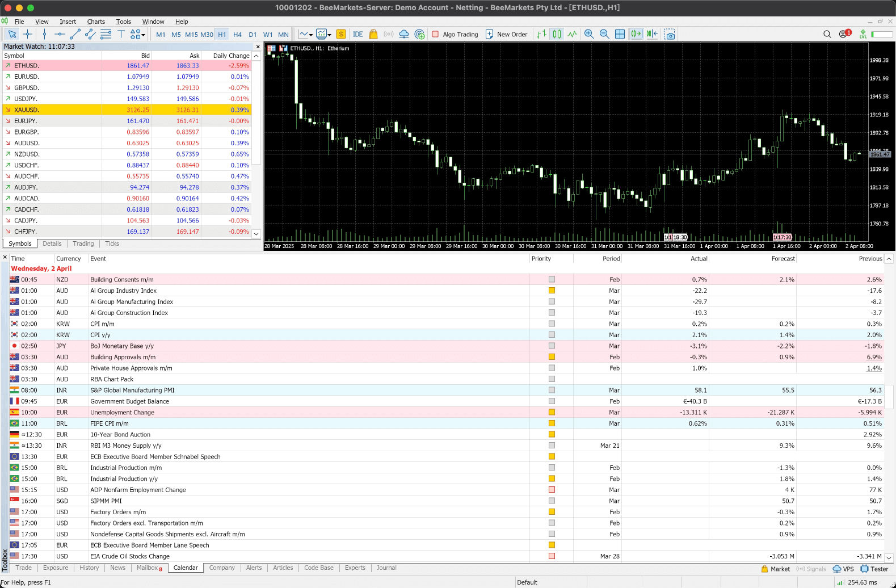This screenshot has width=896, height=588.
Task: Click priority square for ADP Nonfarm Employment
Action: 552,490
